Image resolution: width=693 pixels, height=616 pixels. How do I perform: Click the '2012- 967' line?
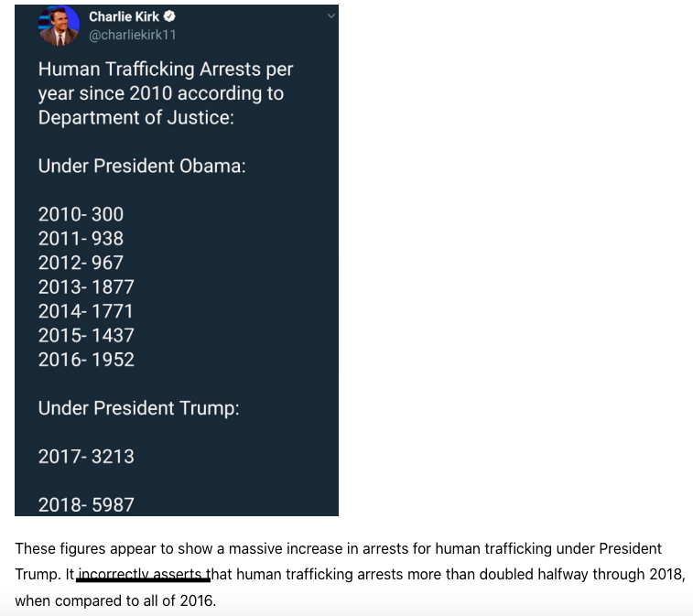point(81,263)
